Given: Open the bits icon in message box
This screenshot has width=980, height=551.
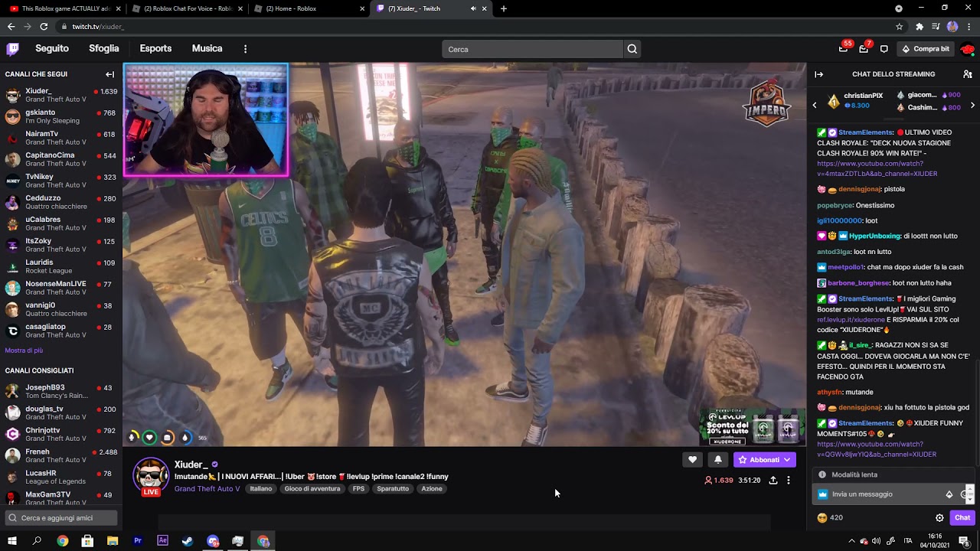Looking at the screenshot, I should click(949, 494).
